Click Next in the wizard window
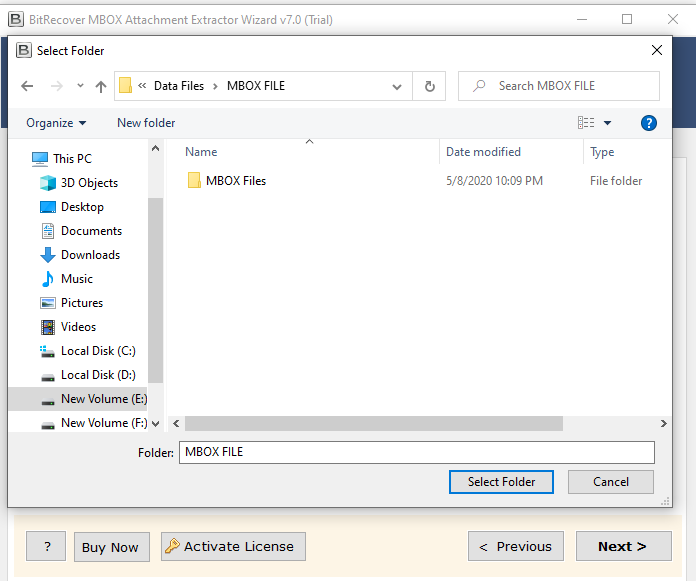 [x=623, y=546]
